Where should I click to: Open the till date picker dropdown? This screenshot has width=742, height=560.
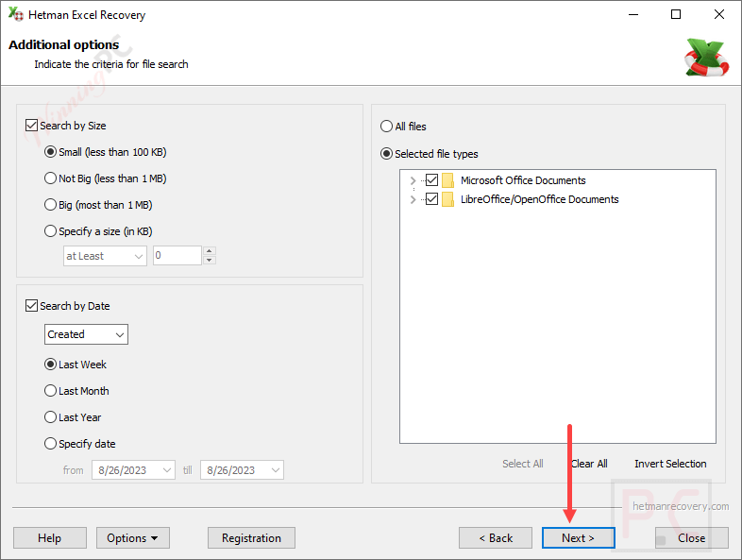tap(276, 470)
